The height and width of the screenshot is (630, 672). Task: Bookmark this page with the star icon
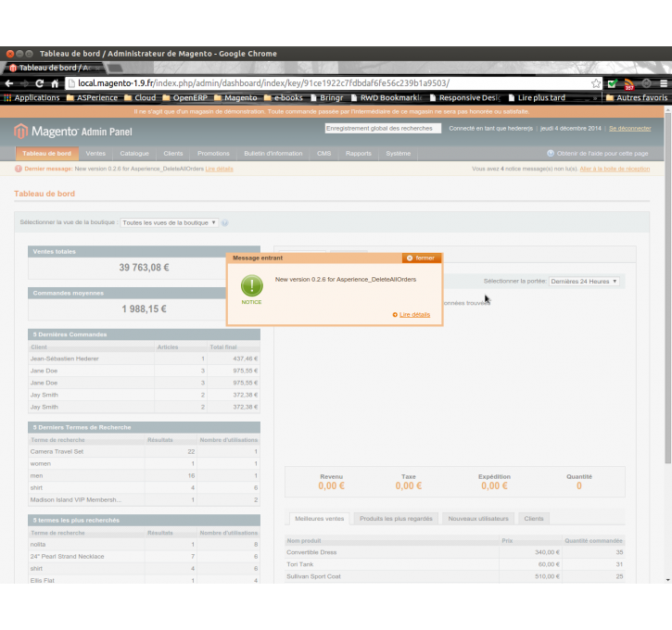pos(596,83)
